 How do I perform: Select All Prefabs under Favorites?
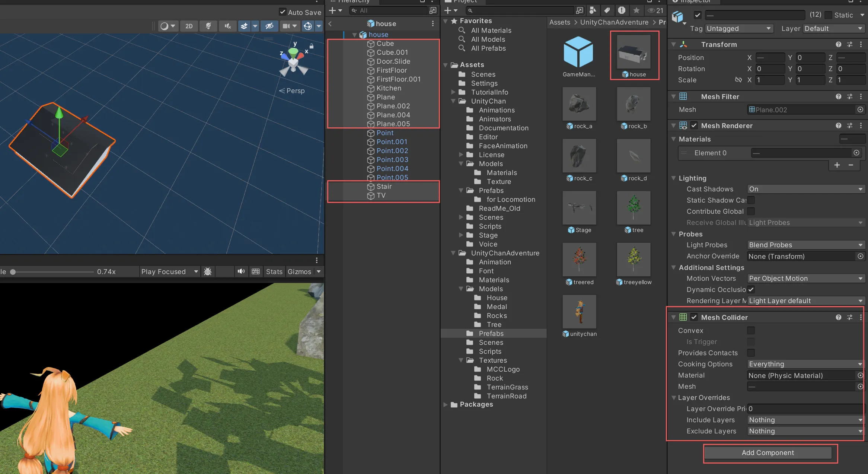[488, 48]
